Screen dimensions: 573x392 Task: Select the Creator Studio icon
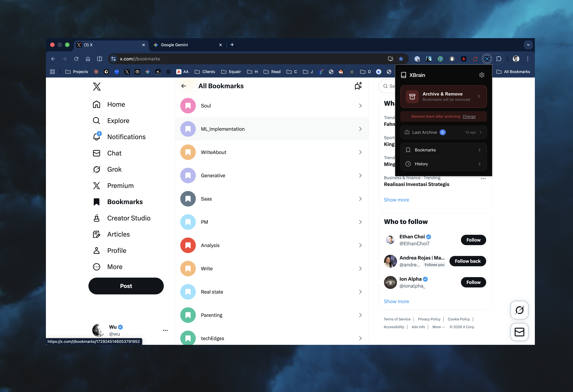(97, 218)
